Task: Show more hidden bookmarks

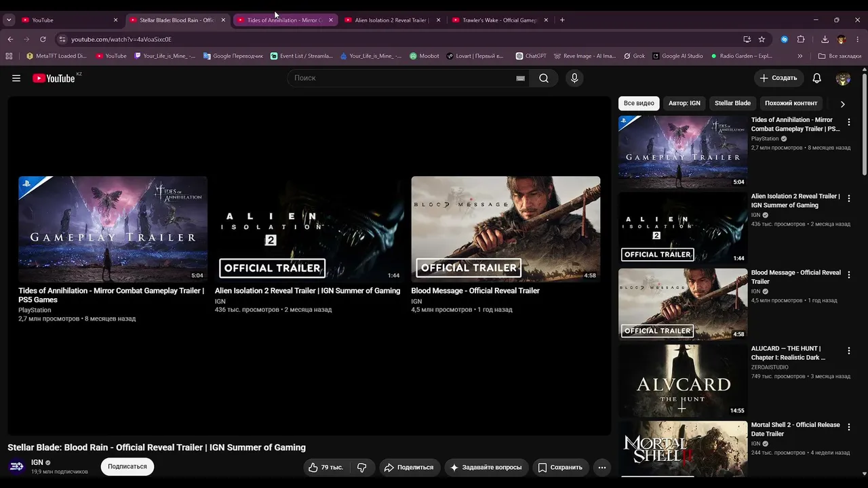Action: coord(800,56)
